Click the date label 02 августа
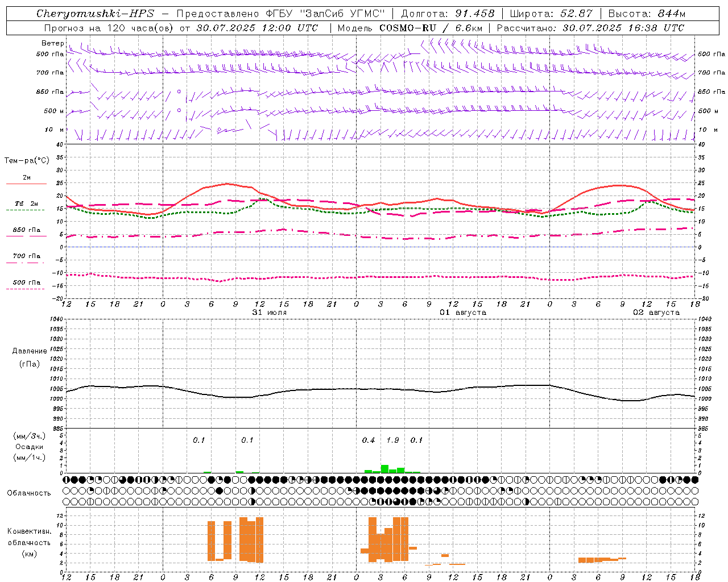Viewport: 728px width, 582px height. pos(656,313)
